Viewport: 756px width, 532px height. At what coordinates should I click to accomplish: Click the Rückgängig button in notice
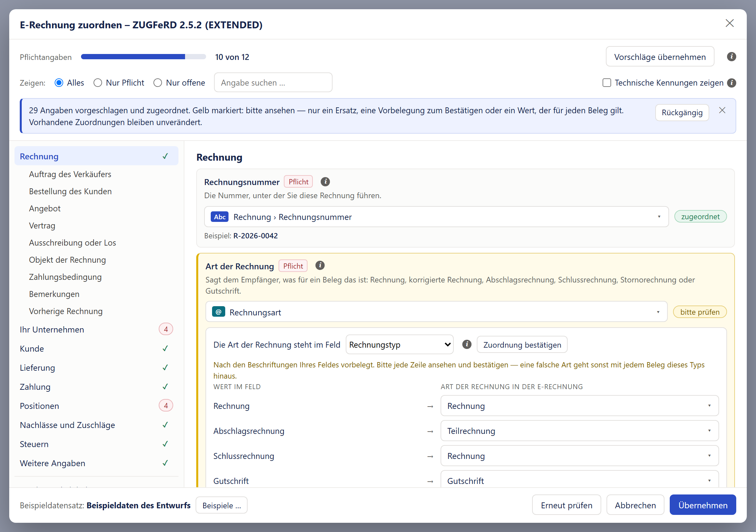682,113
